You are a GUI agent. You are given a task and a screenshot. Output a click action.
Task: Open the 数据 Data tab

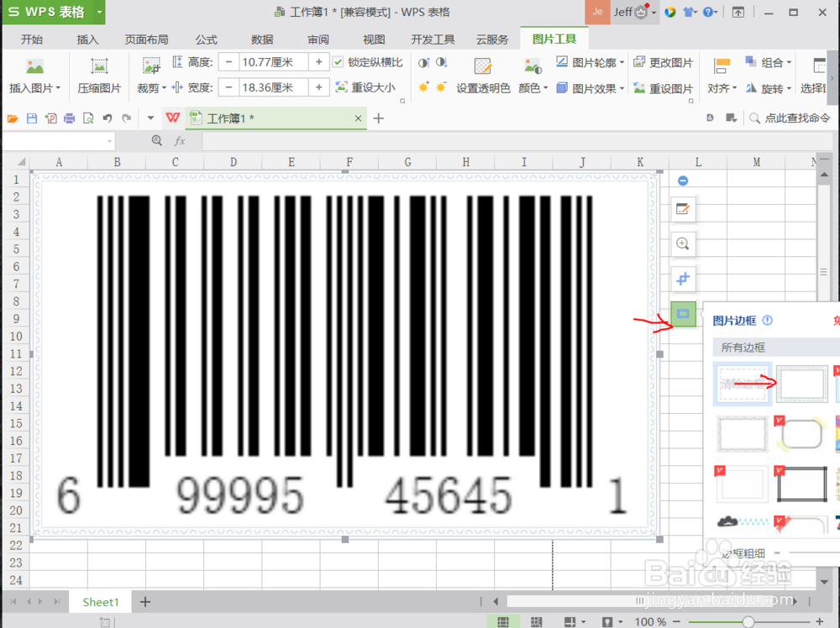point(262,39)
